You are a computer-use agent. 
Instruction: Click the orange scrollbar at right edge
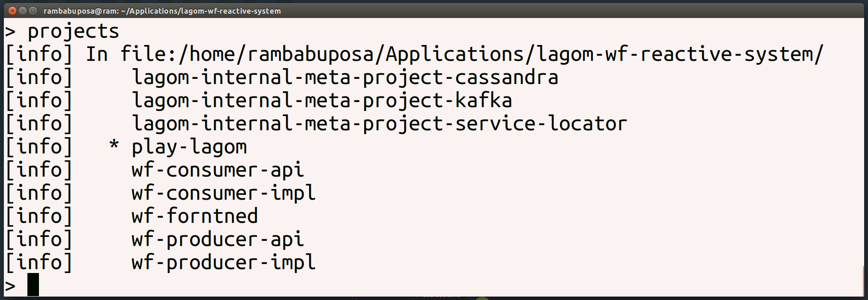[863, 281]
